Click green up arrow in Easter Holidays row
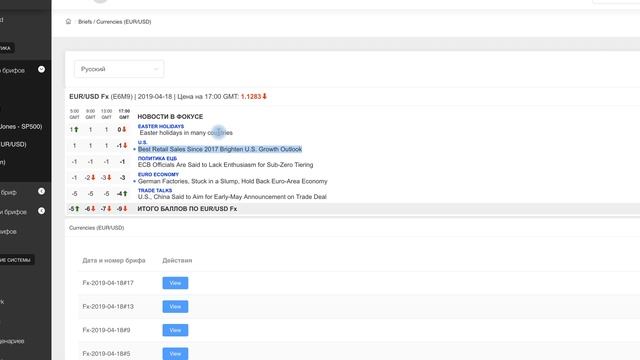The width and height of the screenshot is (640, 360). 76,129
